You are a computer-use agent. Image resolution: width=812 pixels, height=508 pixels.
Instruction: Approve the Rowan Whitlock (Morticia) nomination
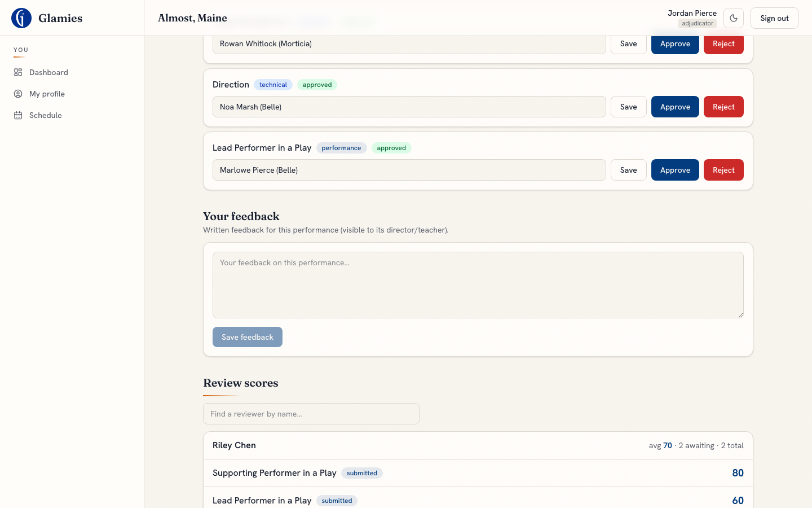pos(675,45)
